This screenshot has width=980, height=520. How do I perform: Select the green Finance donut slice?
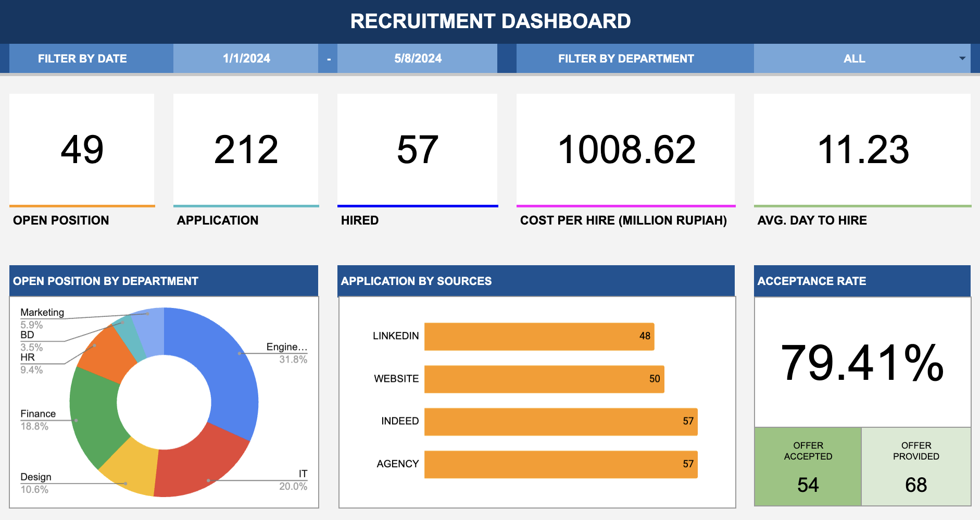tap(94, 412)
